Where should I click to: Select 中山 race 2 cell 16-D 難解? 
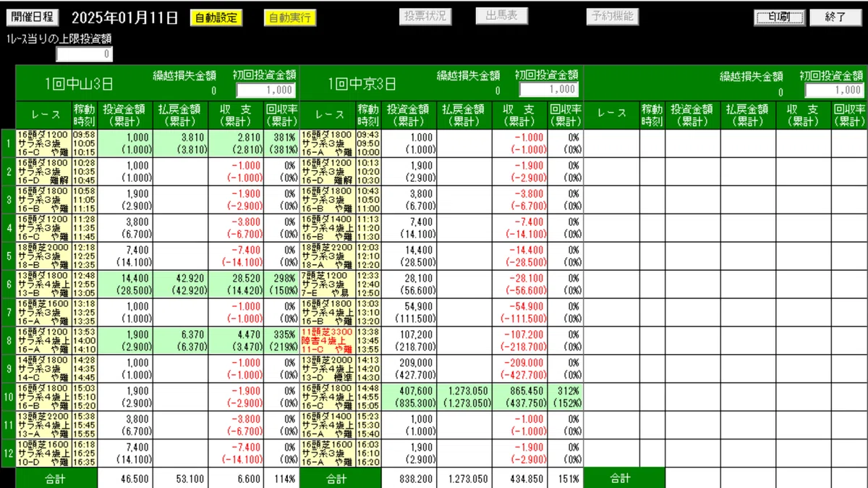[43, 172]
